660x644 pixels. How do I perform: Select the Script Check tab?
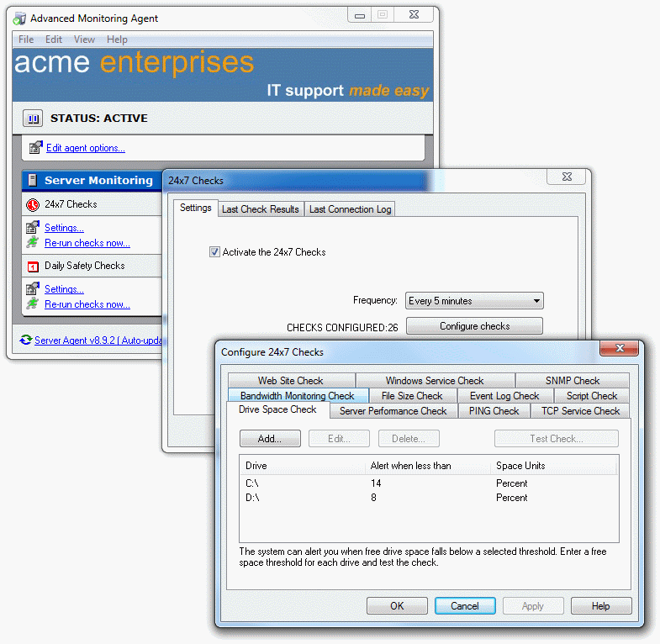click(591, 396)
